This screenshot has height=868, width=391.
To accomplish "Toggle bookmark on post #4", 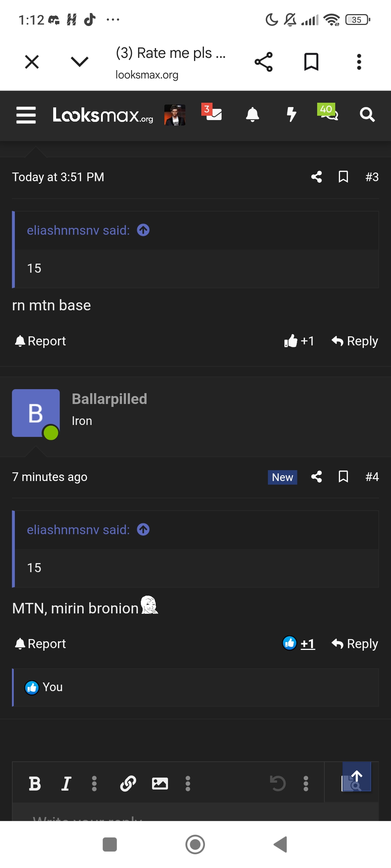I will coord(343,477).
